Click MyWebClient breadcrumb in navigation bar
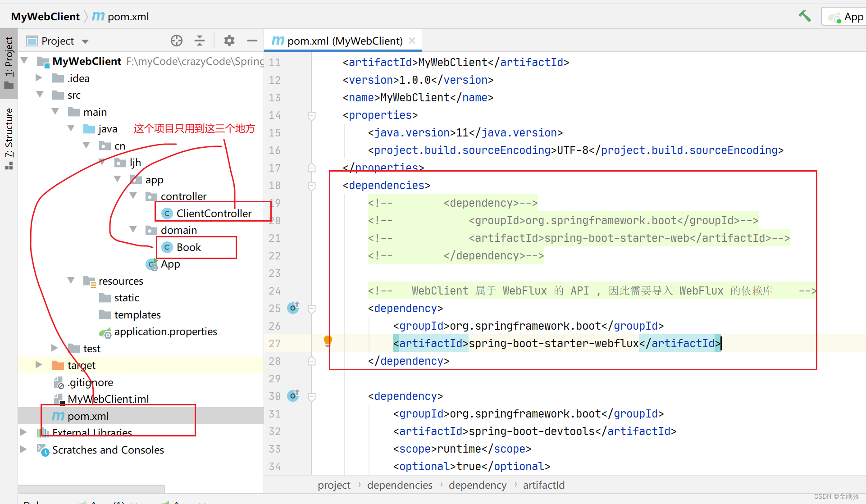The image size is (866, 504). (x=45, y=17)
